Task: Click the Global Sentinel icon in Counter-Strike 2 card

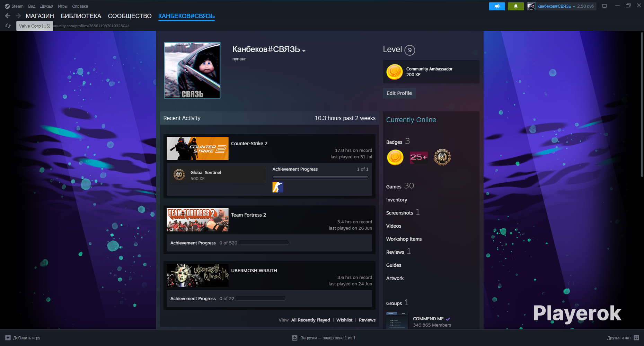Action: pyautogui.click(x=179, y=175)
